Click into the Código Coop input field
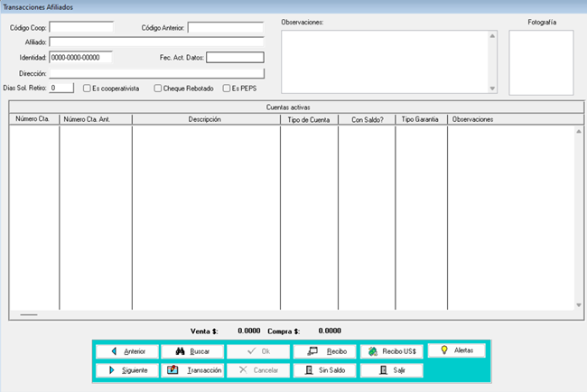The image size is (587, 392). [81, 27]
